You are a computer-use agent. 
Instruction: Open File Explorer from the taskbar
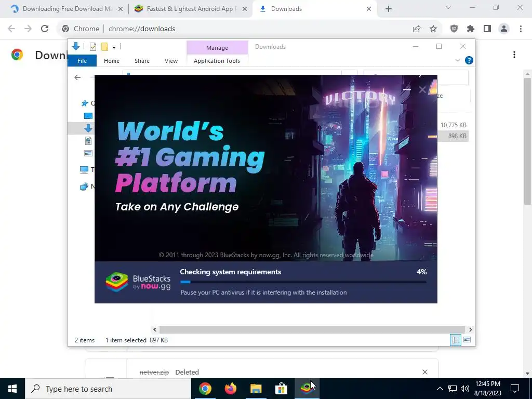(256, 389)
